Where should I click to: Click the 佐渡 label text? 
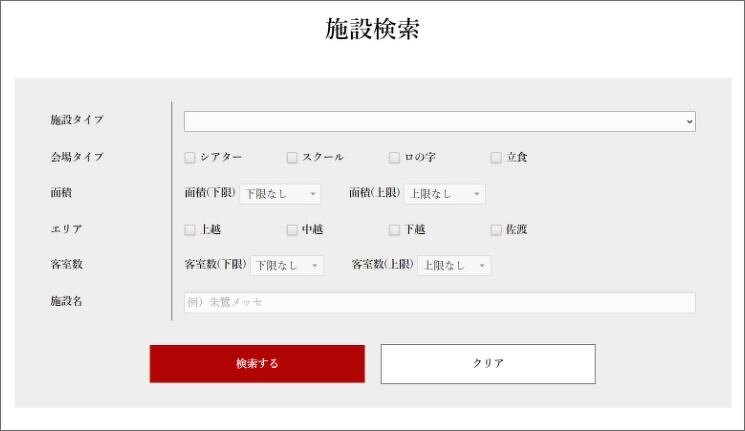pyautogui.click(x=516, y=230)
